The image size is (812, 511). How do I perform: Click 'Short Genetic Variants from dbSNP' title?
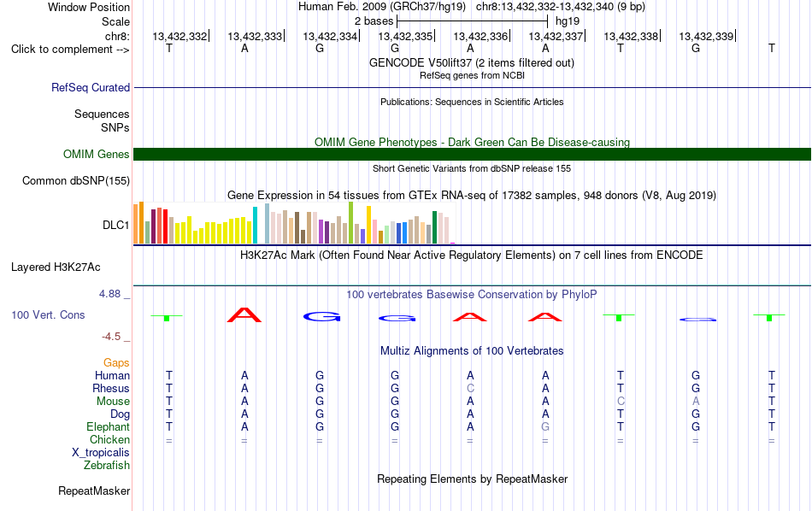point(472,168)
